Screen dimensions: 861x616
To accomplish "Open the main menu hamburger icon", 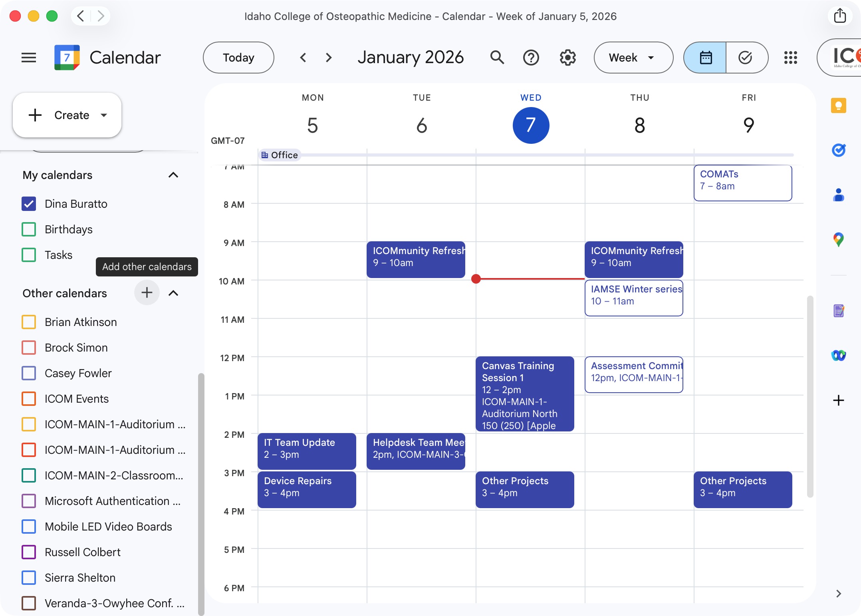I will (28, 58).
